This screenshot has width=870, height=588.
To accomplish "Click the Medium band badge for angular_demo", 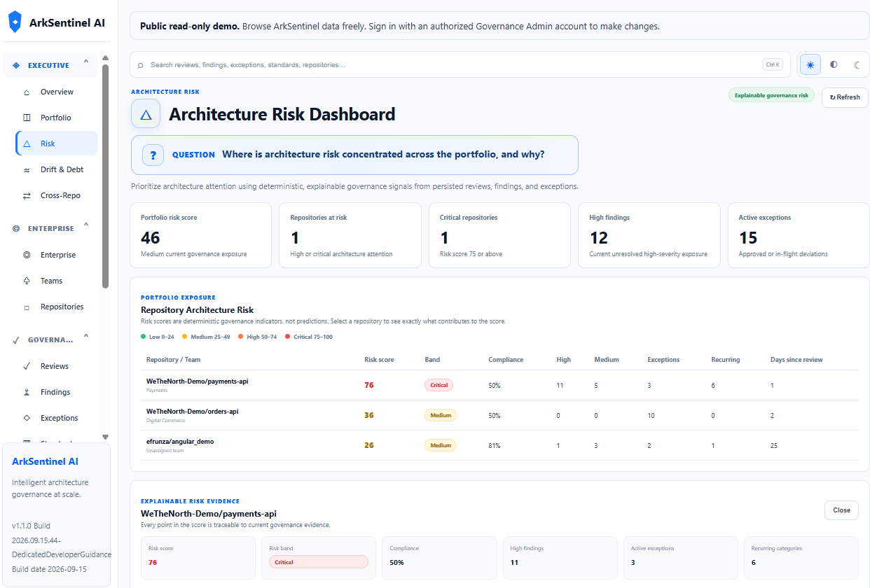I will pyautogui.click(x=441, y=445).
